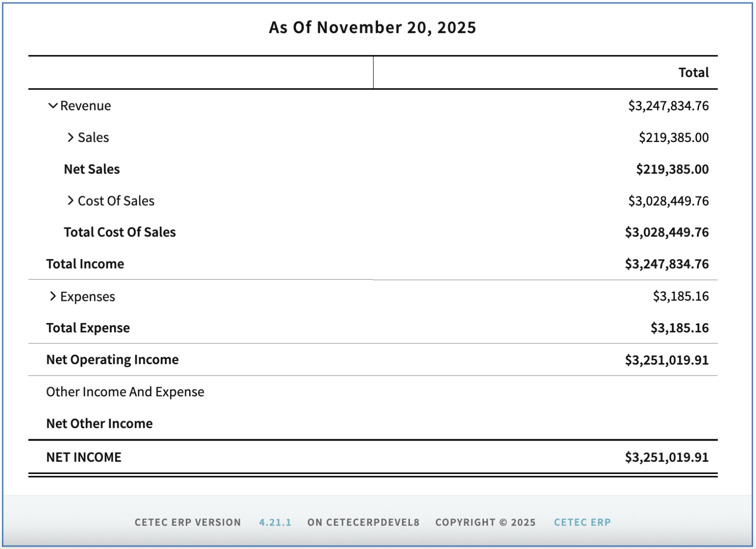Collapse the Revenue section chevron

click(52, 105)
